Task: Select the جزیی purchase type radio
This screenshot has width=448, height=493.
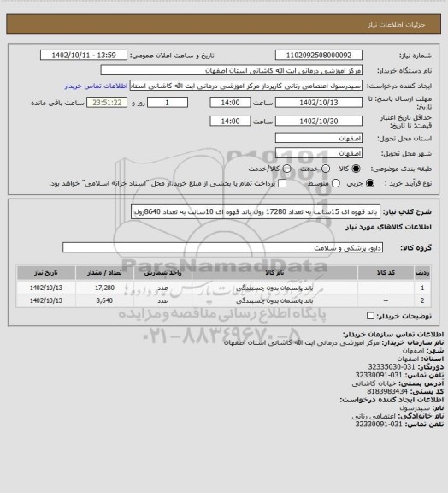Action: click(370, 183)
